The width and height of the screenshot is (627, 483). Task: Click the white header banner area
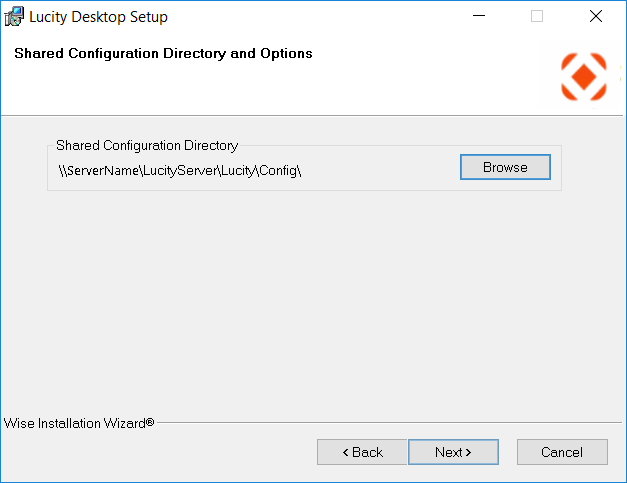[x=400, y=85]
